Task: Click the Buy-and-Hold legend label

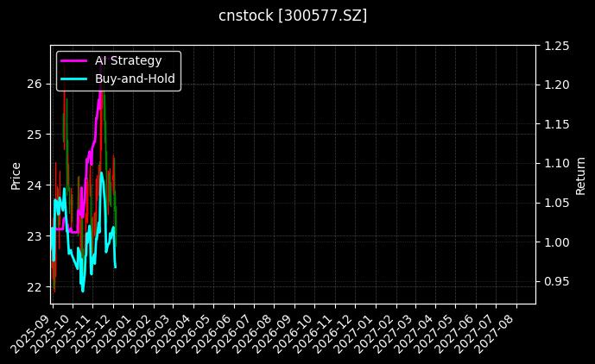Action: [x=135, y=78]
